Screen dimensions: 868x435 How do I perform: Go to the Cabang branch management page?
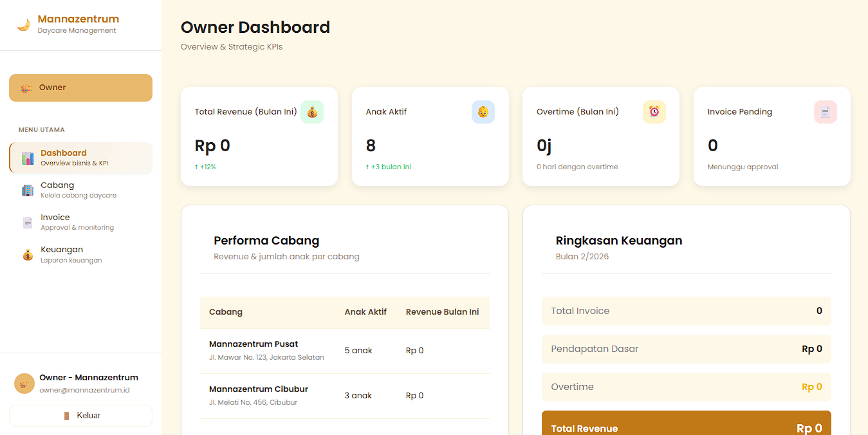coord(81,190)
